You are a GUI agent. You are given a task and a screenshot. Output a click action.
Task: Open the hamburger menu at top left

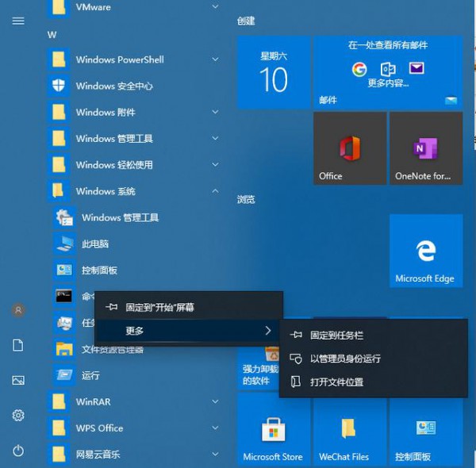pyautogui.click(x=18, y=21)
